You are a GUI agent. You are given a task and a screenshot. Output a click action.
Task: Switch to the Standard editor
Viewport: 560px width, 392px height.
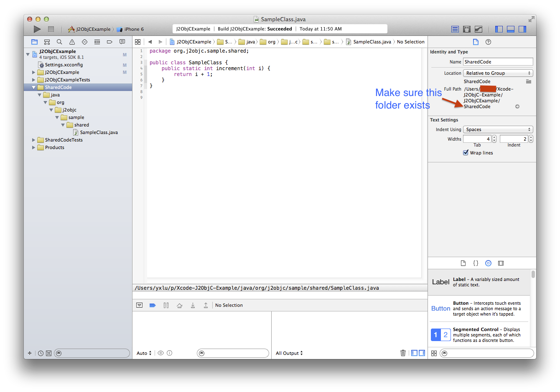coord(455,29)
